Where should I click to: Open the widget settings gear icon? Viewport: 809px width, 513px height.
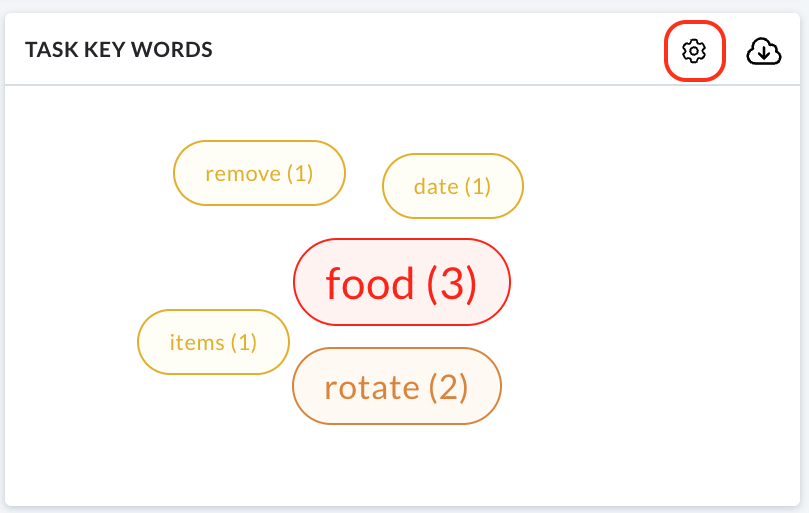tap(694, 51)
